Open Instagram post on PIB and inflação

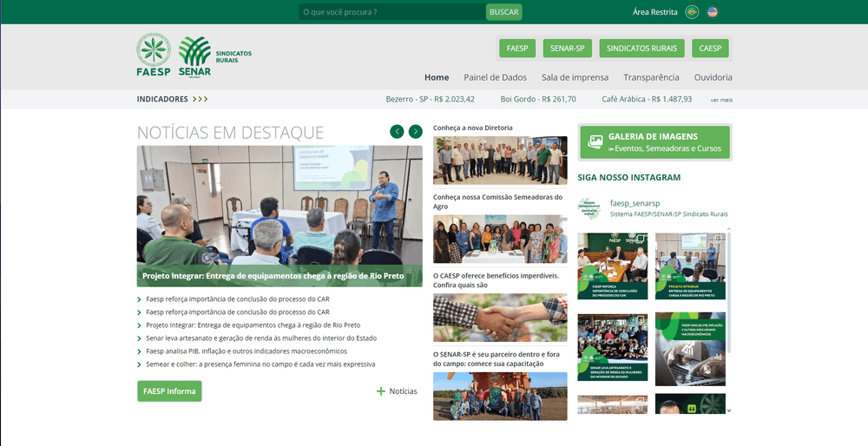pyautogui.click(x=690, y=349)
